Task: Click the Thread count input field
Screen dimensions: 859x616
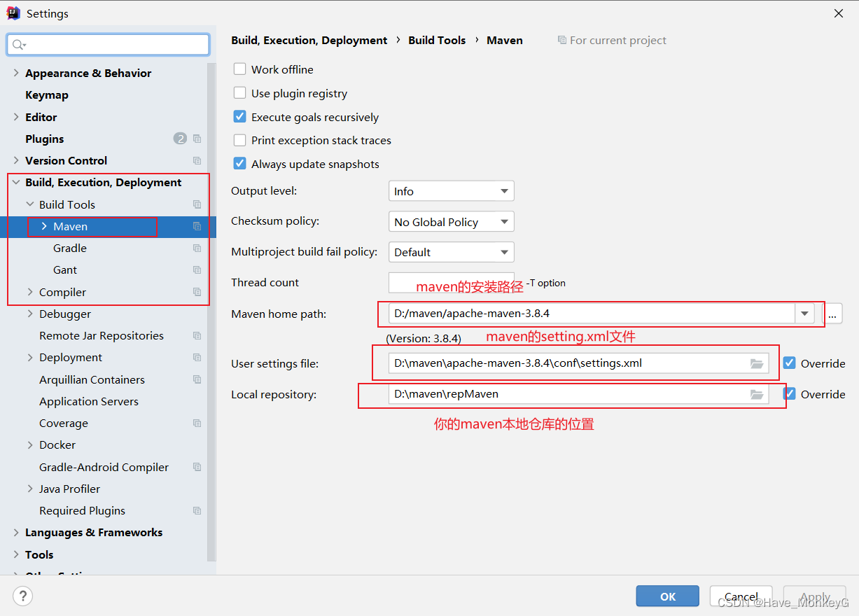Action: tap(452, 282)
